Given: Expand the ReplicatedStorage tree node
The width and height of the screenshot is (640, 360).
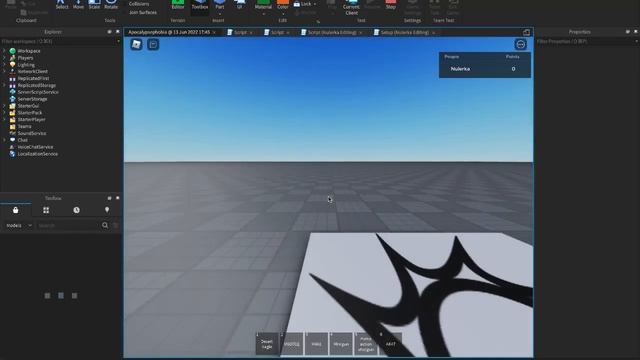Looking at the screenshot, I should point(4,85).
